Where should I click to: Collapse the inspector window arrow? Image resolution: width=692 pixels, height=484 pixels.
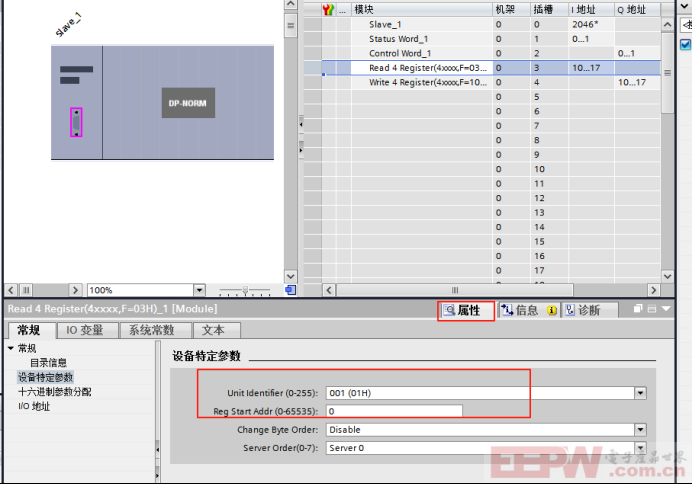(666, 308)
